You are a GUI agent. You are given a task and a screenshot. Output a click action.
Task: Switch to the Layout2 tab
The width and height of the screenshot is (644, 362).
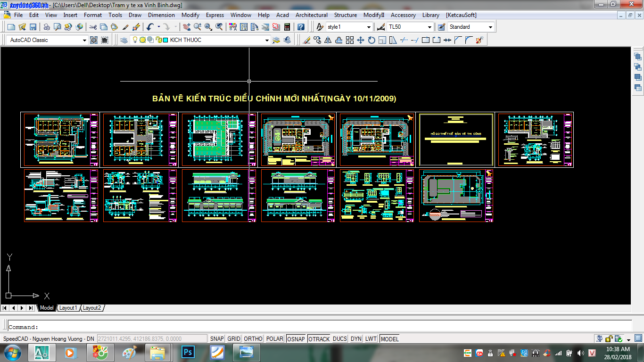pos(92,308)
